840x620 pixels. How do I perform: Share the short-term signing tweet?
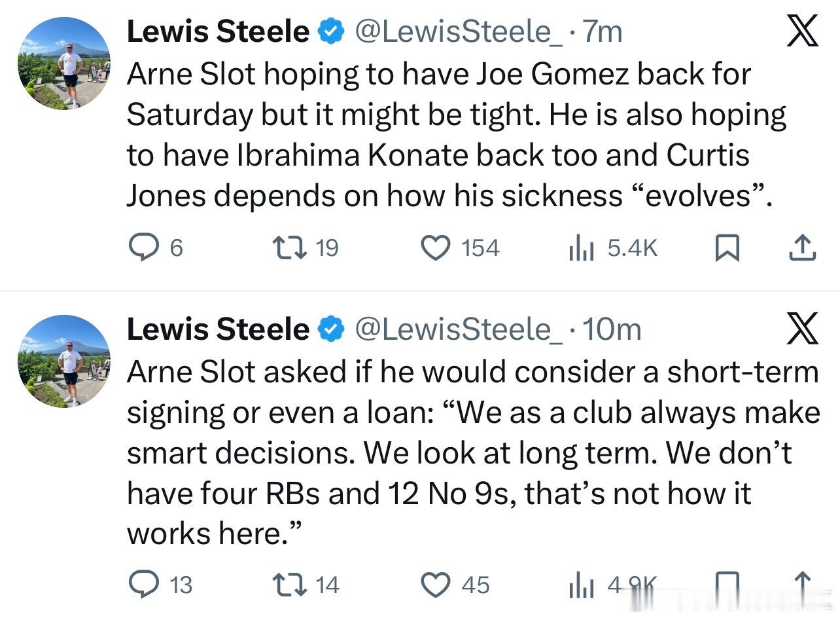coord(803,583)
